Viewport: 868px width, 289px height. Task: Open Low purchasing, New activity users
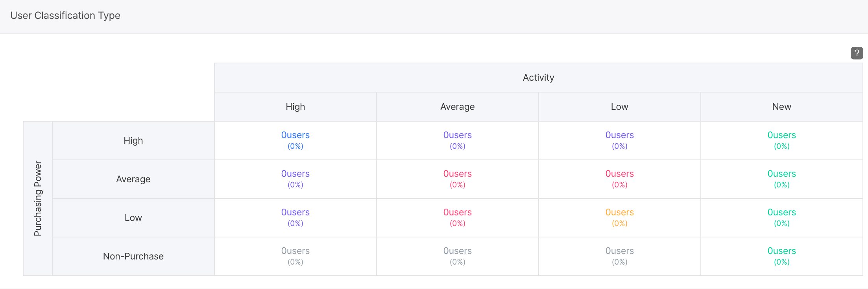[x=781, y=213]
